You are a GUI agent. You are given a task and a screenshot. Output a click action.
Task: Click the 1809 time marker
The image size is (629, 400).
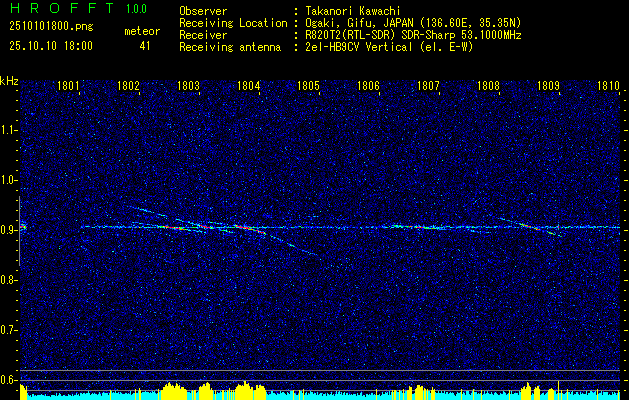[x=548, y=86]
